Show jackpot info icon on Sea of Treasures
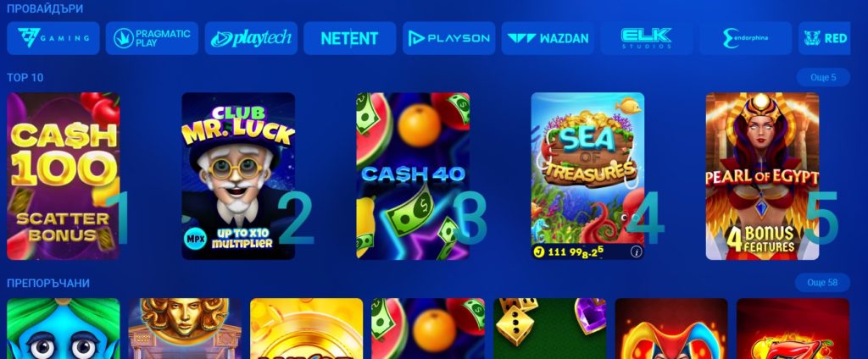The image size is (868, 359). pos(636,252)
